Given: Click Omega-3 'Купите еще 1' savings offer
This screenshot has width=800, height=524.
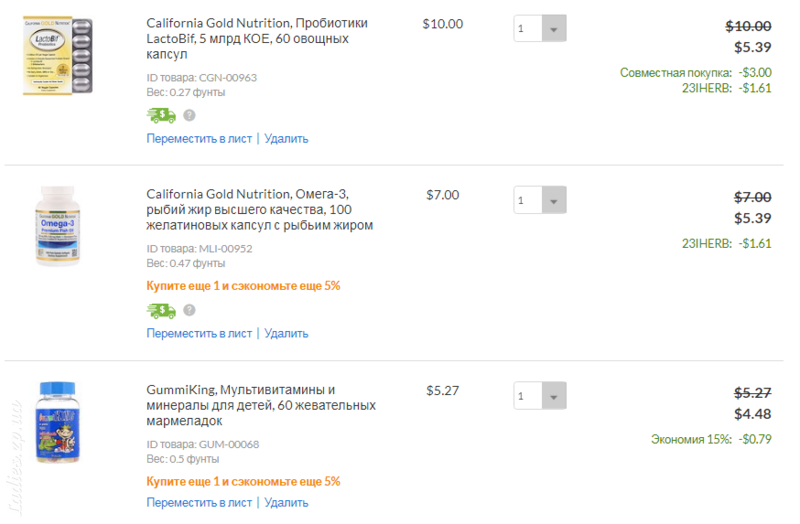Looking at the screenshot, I should tap(243, 286).
